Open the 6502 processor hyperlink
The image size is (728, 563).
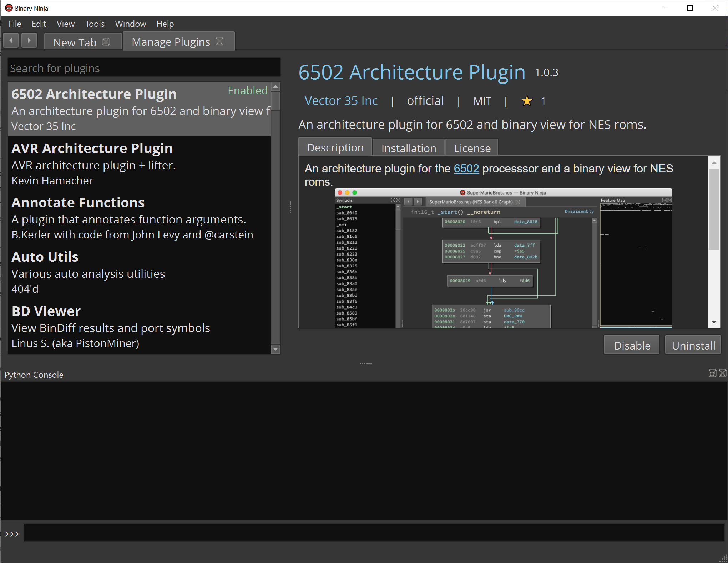(x=466, y=168)
